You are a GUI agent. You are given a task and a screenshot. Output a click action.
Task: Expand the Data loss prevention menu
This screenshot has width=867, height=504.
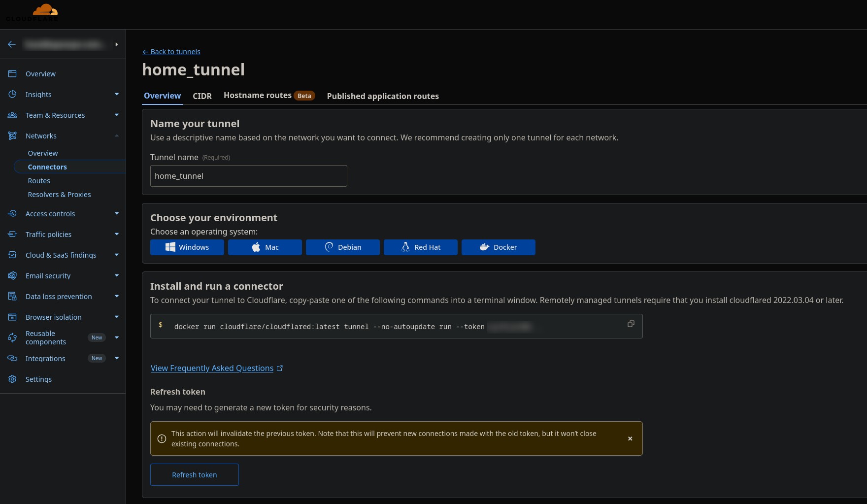pyautogui.click(x=117, y=297)
